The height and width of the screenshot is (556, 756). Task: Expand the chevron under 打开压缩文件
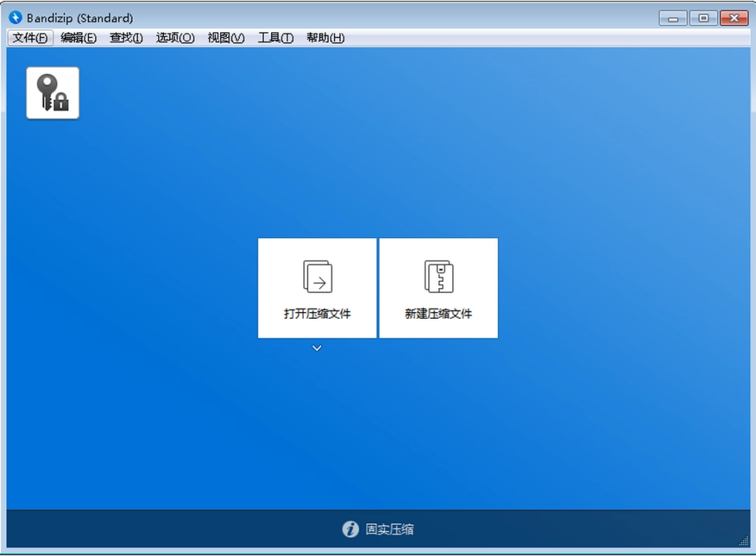pyautogui.click(x=316, y=348)
